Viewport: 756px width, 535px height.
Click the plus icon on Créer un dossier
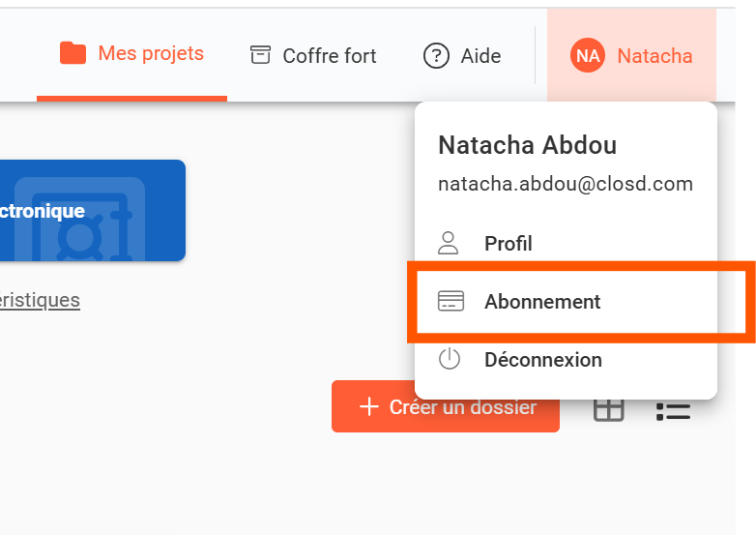click(x=368, y=407)
